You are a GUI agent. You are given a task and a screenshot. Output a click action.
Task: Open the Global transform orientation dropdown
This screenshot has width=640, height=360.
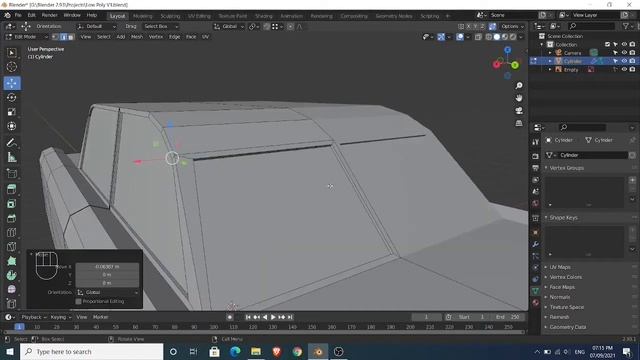click(229, 26)
